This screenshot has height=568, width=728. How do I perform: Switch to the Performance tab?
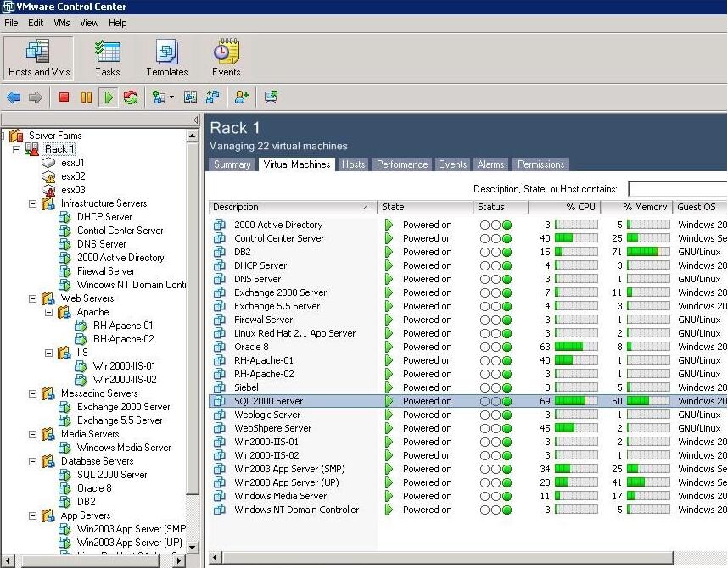[x=402, y=164]
